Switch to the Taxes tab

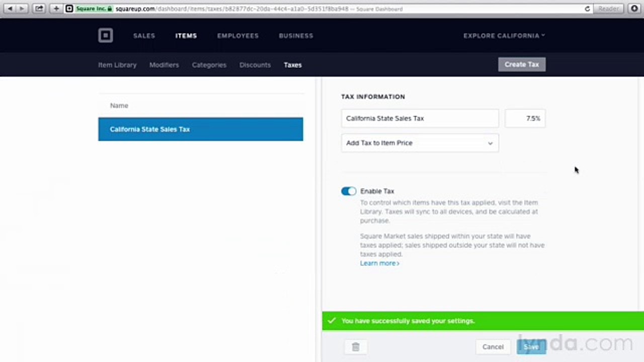click(293, 65)
